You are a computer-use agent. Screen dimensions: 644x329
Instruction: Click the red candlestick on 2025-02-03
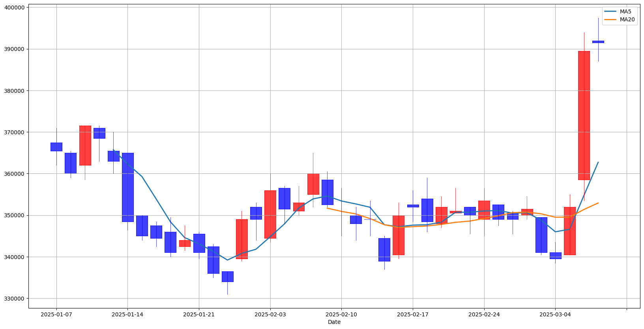click(x=270, y=214)
